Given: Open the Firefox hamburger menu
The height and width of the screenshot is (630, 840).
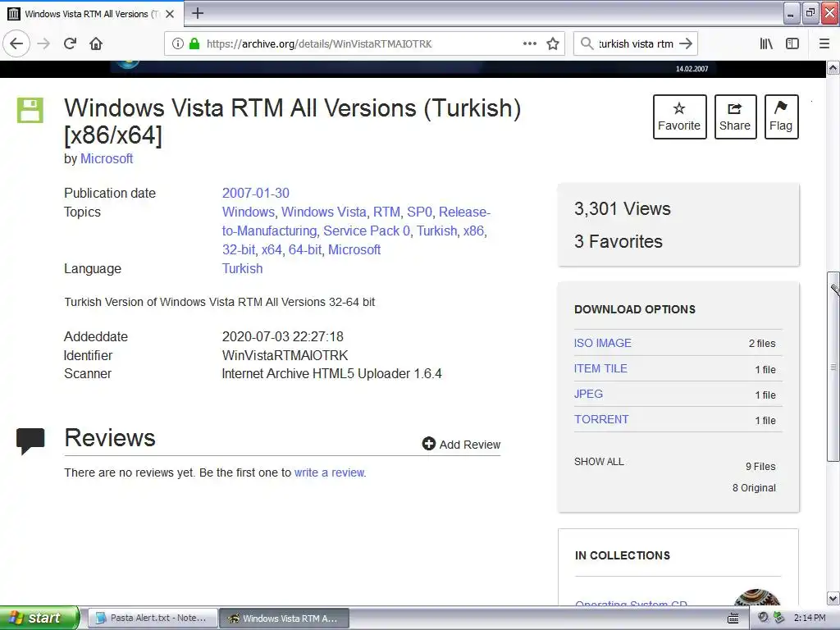Looking at the screenshot, I should pyautogui.click(x=824, y=43).
